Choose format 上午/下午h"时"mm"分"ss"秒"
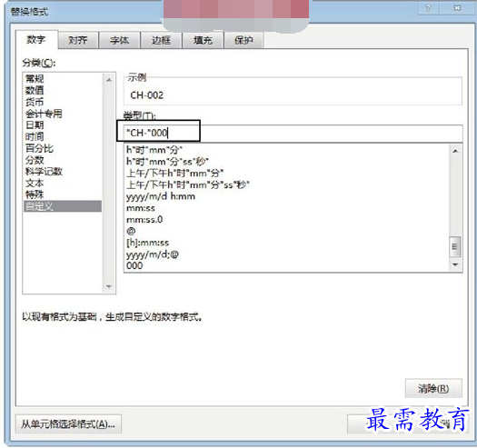The height and width of the screenshot is (448, 477). tap(286, 184)
